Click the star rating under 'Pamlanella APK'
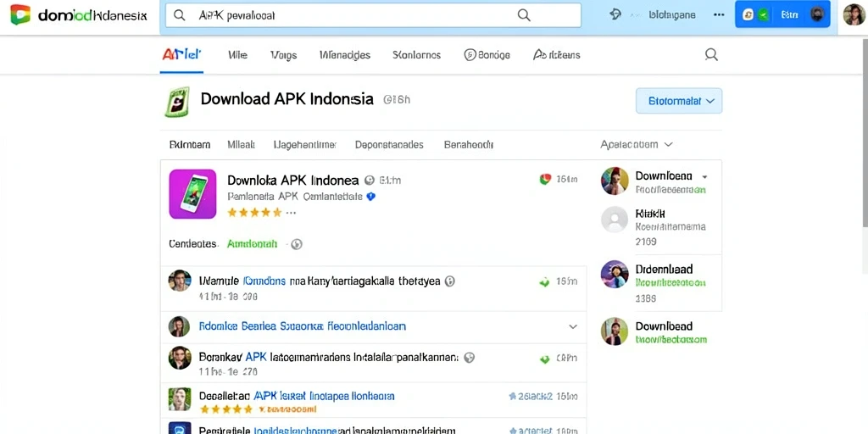This screenshot has height=434, width=868. click(x=254, y=212)
